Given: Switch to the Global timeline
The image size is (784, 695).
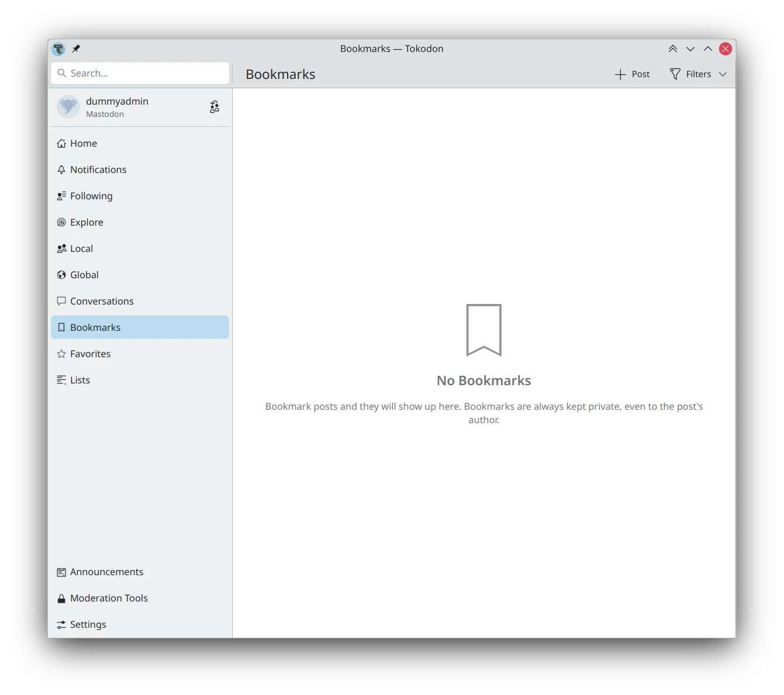Looking at the screenshot, I should point(140,275).
